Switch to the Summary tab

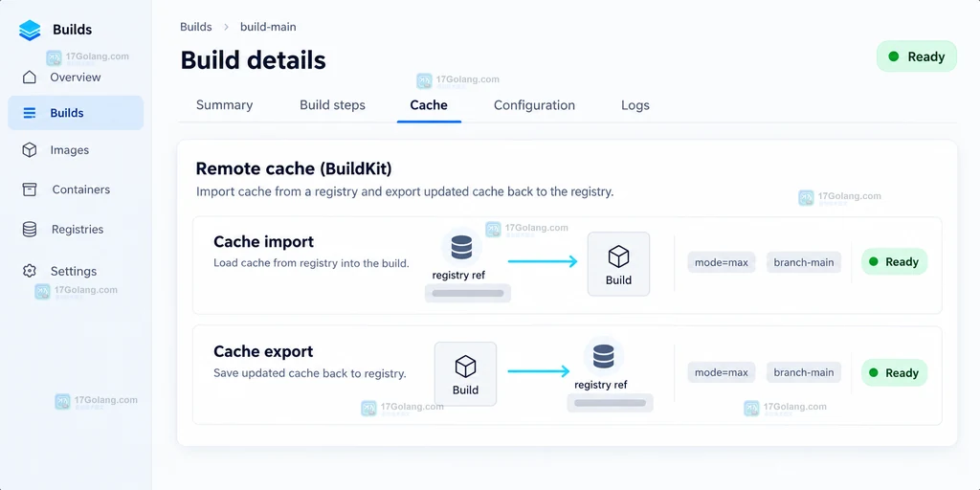pyautogui.click(x=224, y=105)
